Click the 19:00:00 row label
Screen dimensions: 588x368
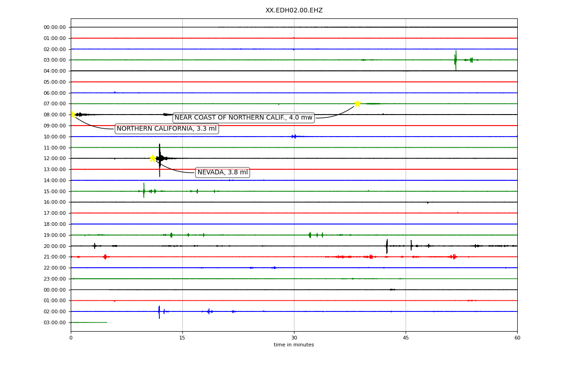point(55,235)
